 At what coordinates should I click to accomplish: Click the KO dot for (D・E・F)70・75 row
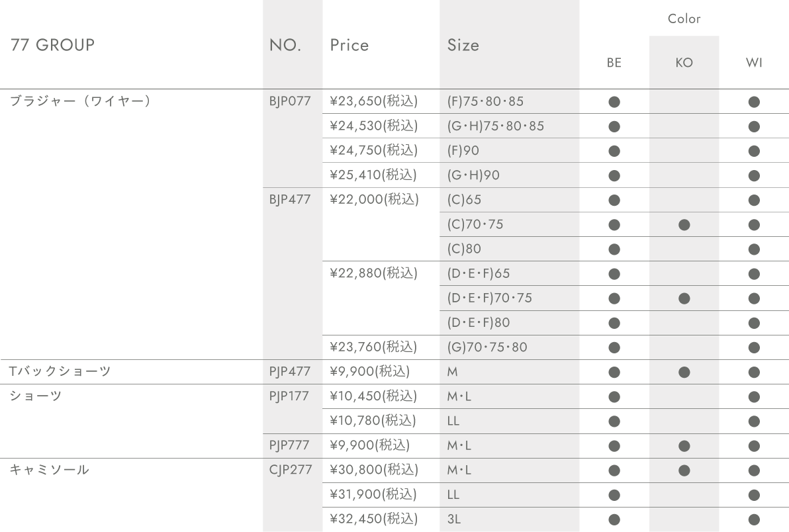click(684, 298)
